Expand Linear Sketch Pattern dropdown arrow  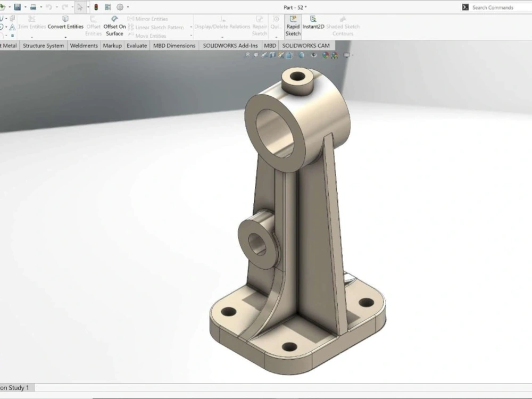tap(191, 27)
